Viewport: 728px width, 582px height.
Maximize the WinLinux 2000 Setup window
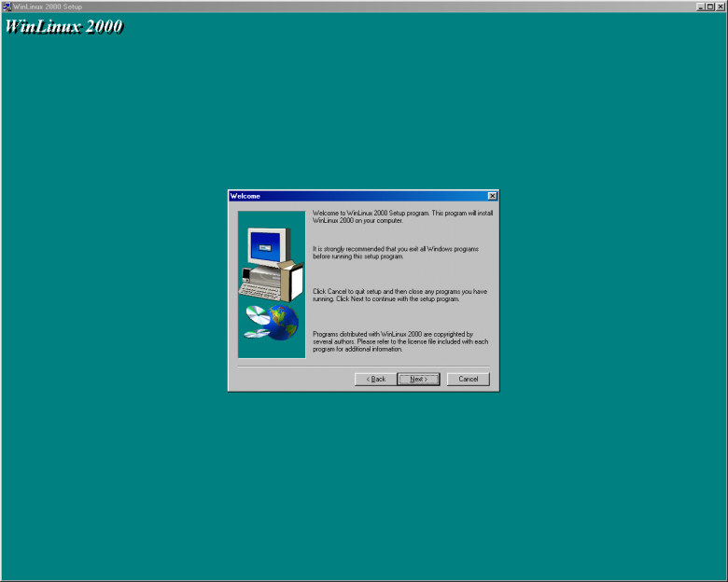coord(710,7)
